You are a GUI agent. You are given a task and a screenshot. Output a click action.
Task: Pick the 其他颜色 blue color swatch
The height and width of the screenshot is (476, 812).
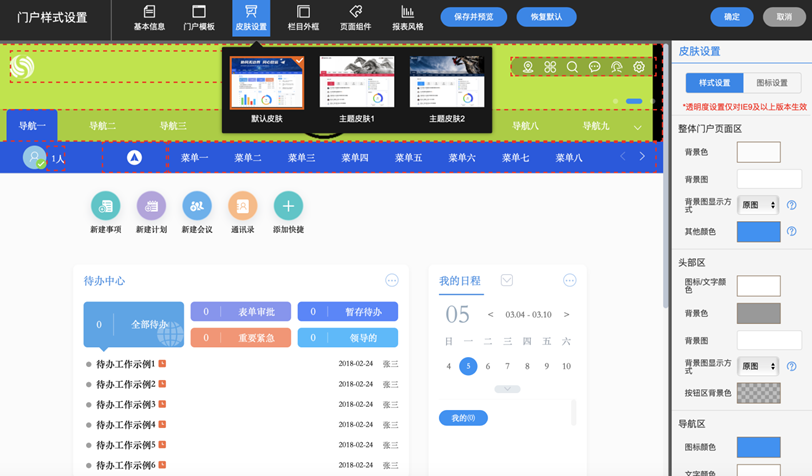[x=758, y=231]
